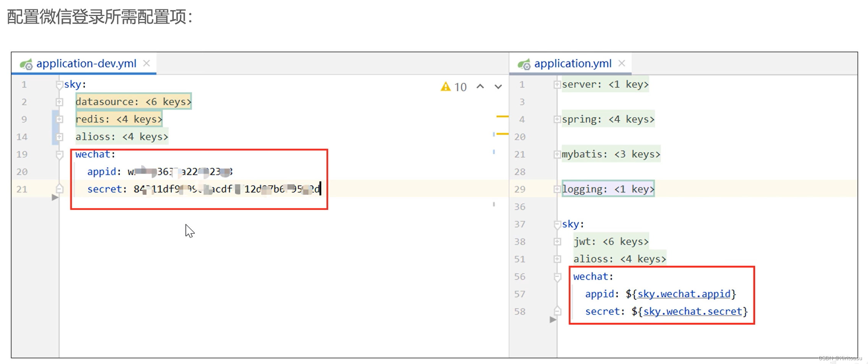Screen dimensions: 868x364
Task: Expand the logging folded block
Action: [x=557, y=189]
